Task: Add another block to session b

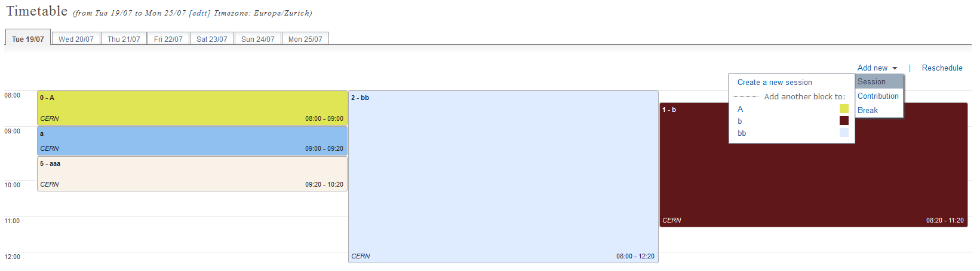Action: 739,121
